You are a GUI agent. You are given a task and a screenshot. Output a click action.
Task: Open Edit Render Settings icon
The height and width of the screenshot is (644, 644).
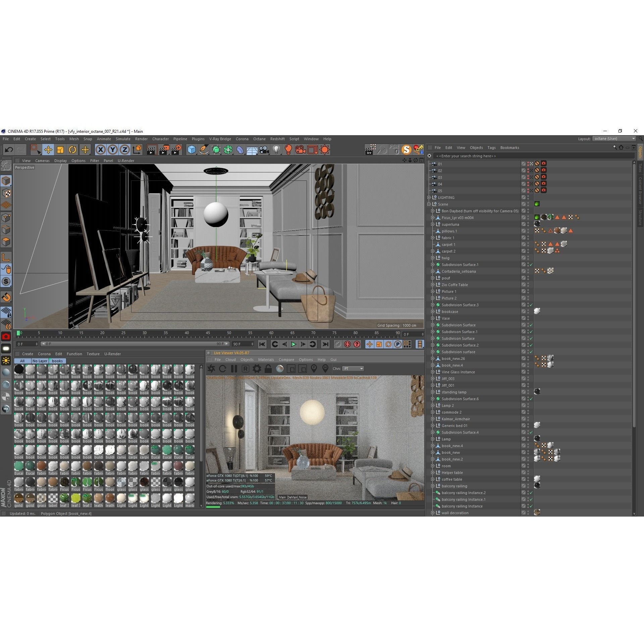click(176, 150)
